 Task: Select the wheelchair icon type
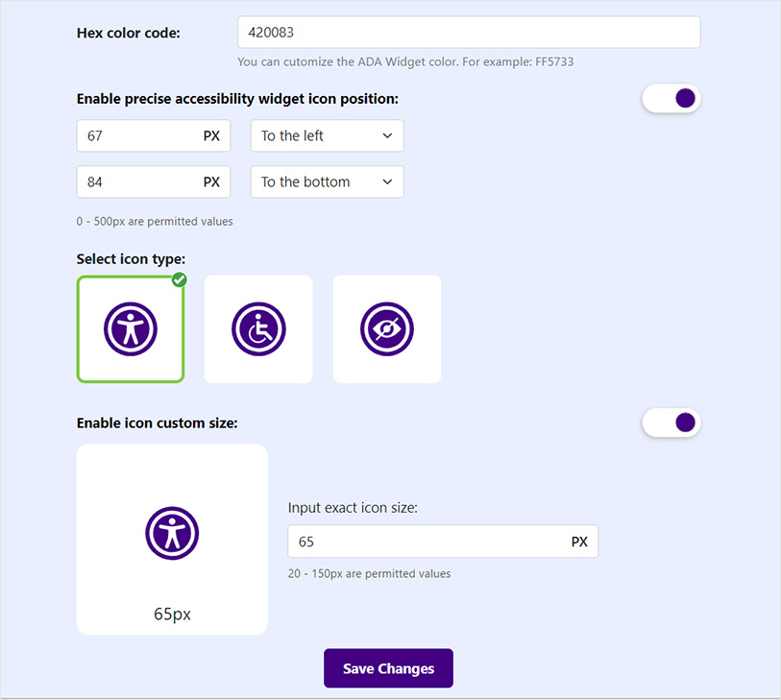258,329
